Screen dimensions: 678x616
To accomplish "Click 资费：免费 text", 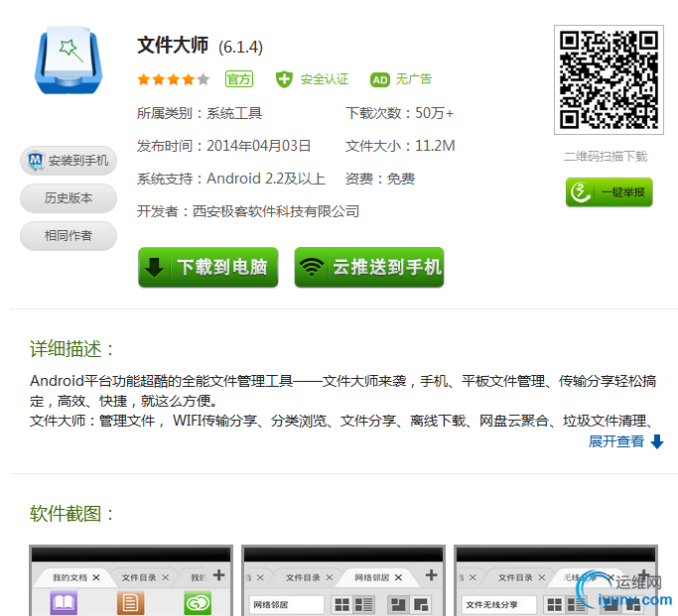I will pyautogui.click(x=380, y=179).
